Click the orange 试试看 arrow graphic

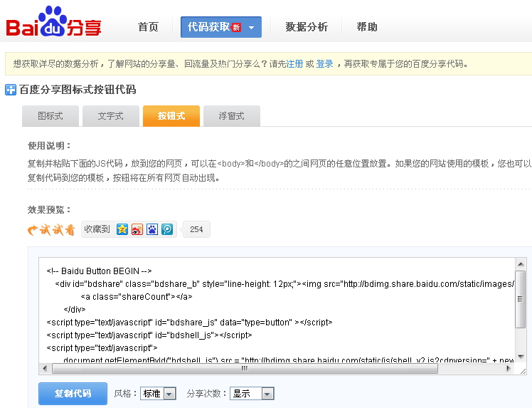51,230
